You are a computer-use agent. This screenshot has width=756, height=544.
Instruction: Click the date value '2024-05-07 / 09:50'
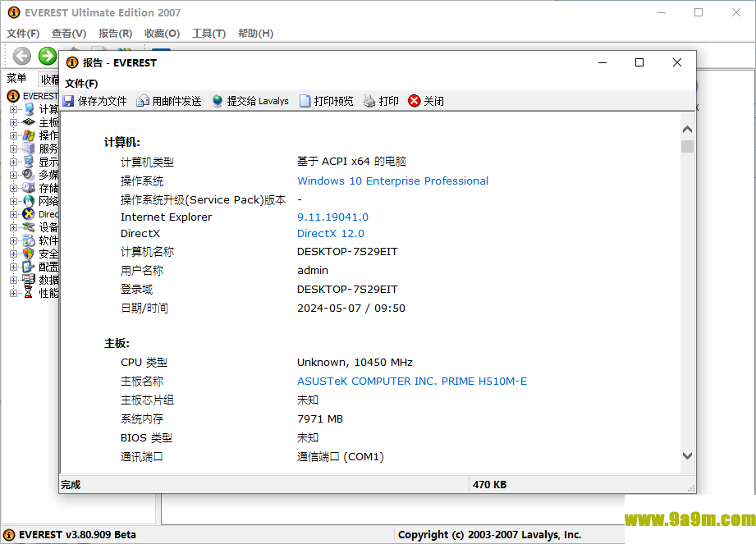[x=351, y=309]
